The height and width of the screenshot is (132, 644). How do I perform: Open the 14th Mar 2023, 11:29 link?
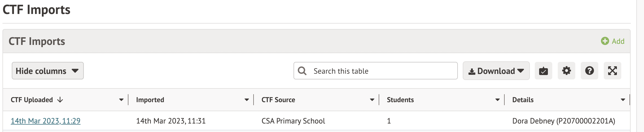[45, 121]
